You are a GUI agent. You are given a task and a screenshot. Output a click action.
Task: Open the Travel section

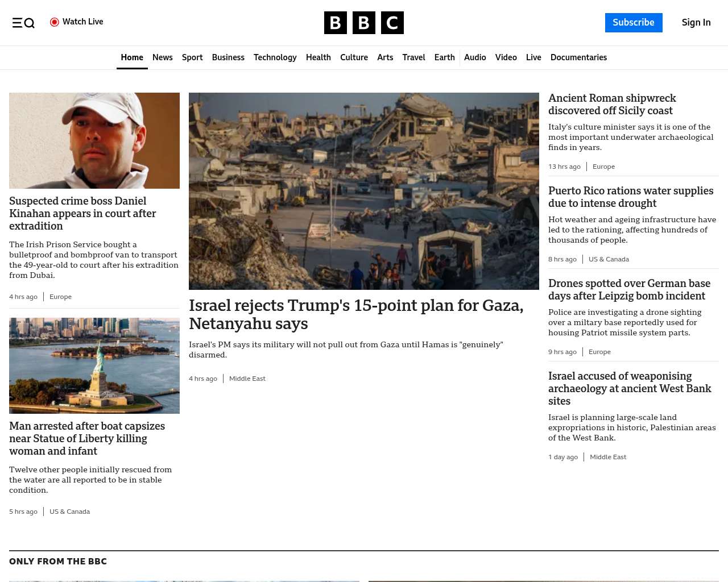pos(413,57)
